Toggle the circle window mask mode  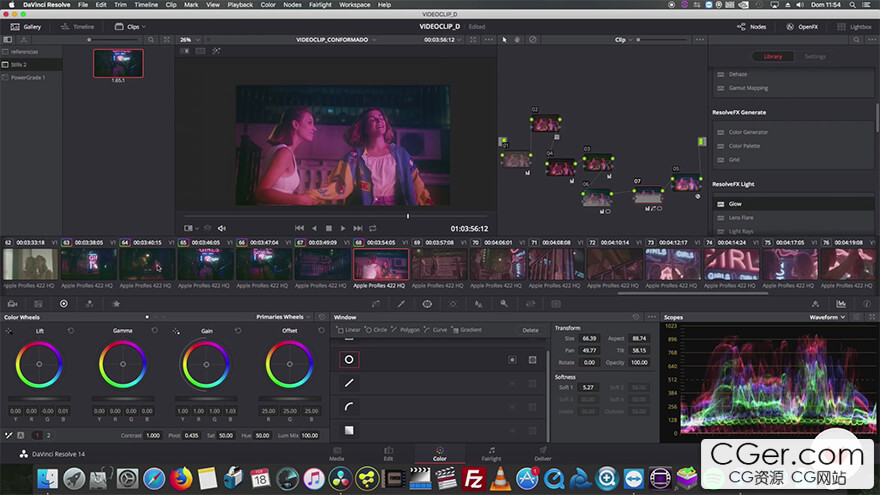click(x=533, y=360)
